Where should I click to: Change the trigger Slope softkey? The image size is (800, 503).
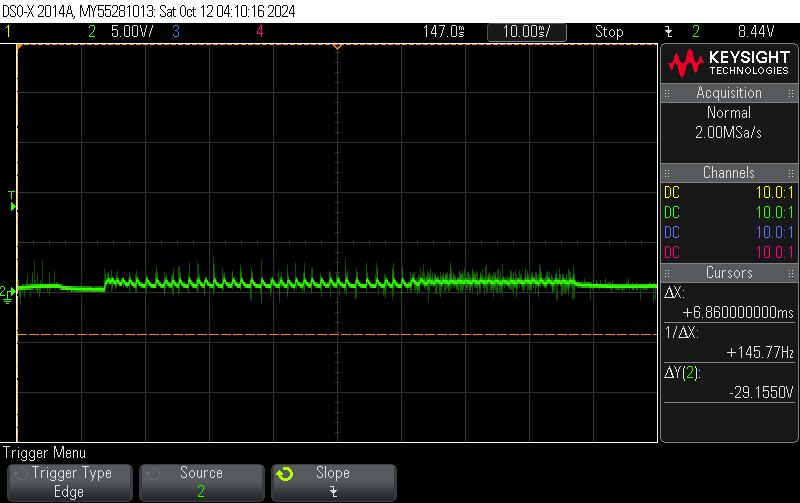click(x=334, y=482)
